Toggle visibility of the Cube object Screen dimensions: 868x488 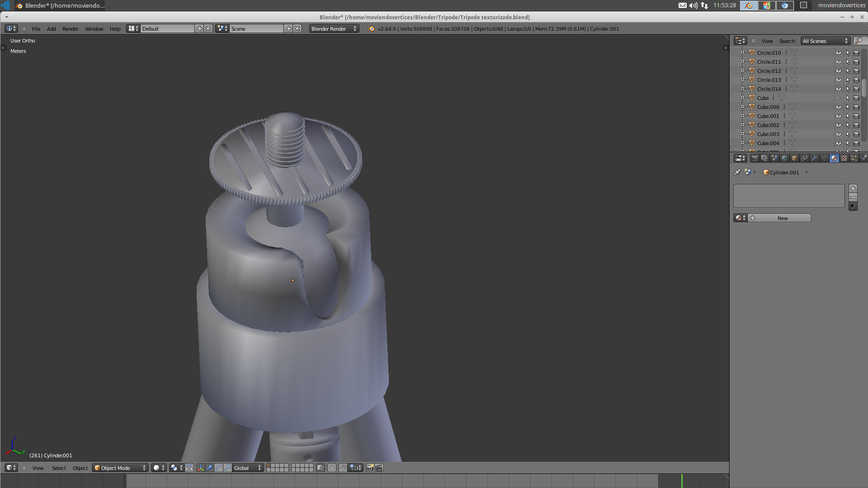[839, 98]
